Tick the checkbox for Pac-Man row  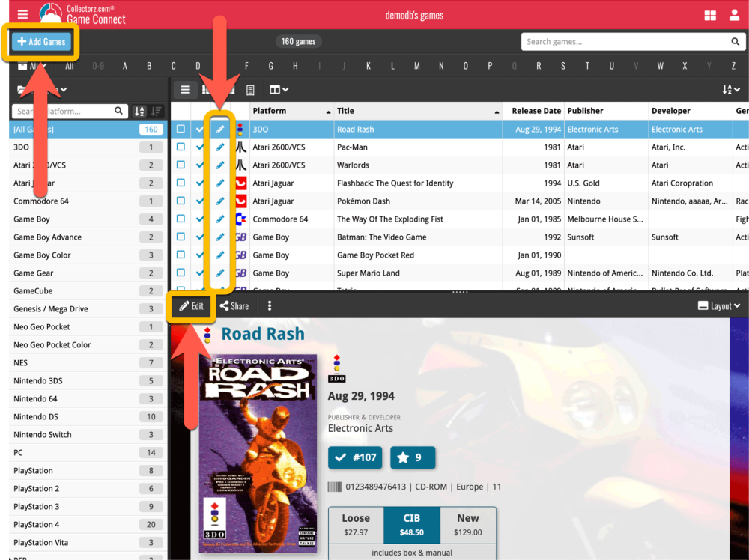(181, 147)
